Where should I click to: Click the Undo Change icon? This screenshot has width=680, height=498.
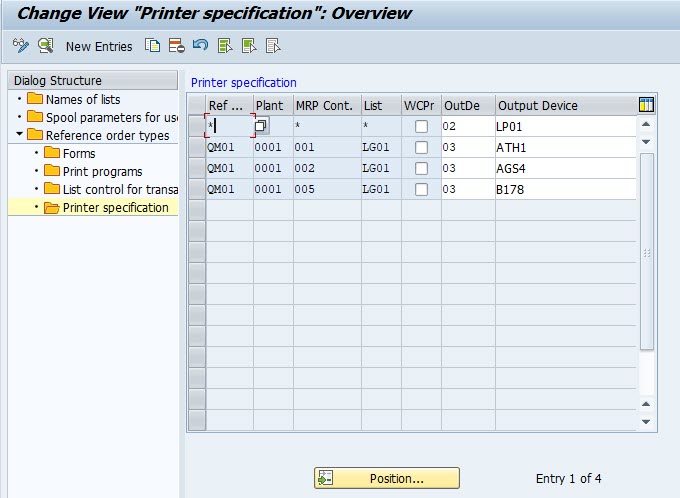coord(200,45)
